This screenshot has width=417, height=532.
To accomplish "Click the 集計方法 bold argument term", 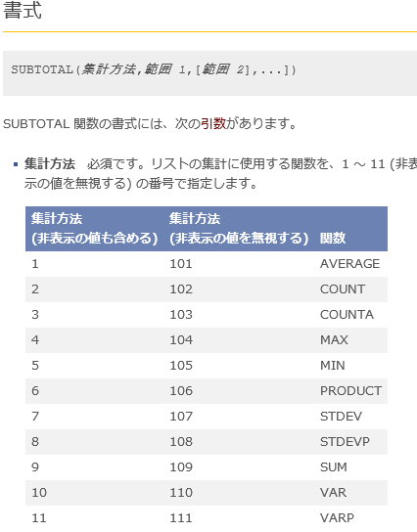I will (x=50, y=164).
